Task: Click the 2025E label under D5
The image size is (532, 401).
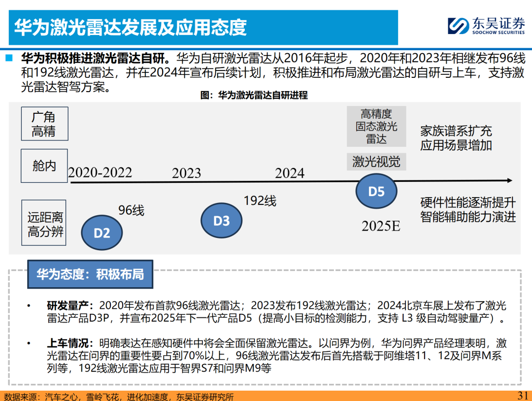Action: pos(381,226)
